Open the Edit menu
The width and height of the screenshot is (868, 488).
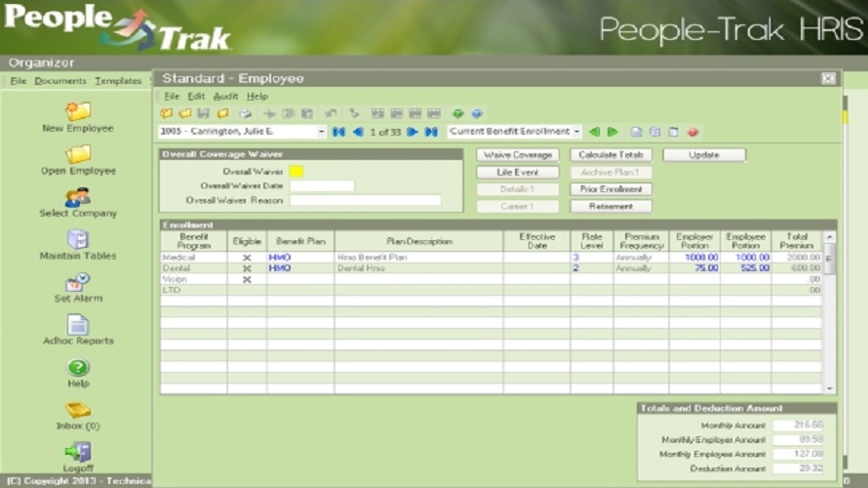(x=196, y=96)
